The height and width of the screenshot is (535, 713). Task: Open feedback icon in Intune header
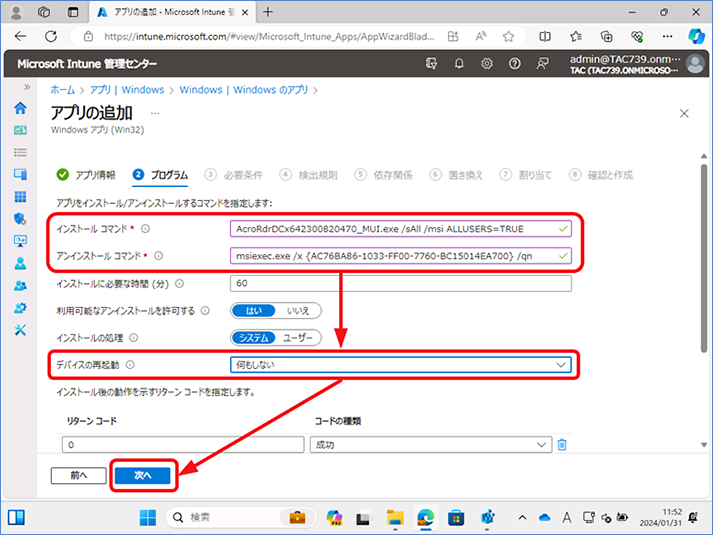tap(542, 64)
